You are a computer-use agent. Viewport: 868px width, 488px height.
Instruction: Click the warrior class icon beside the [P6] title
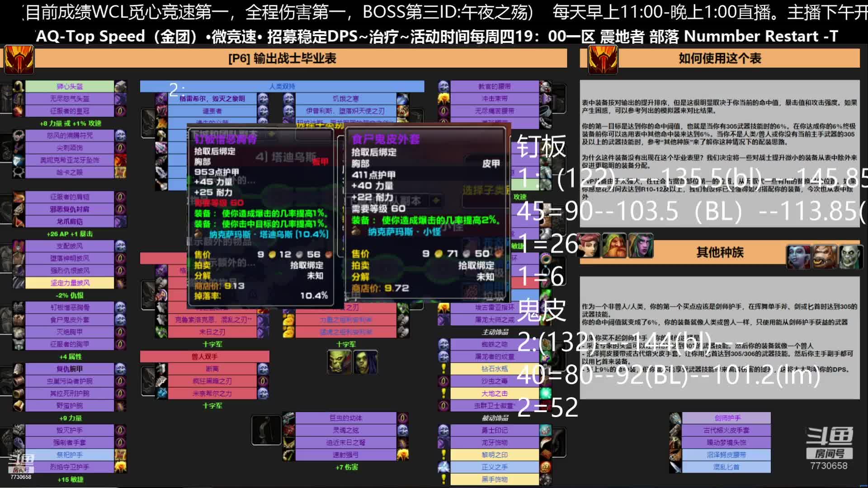(19, 60)
